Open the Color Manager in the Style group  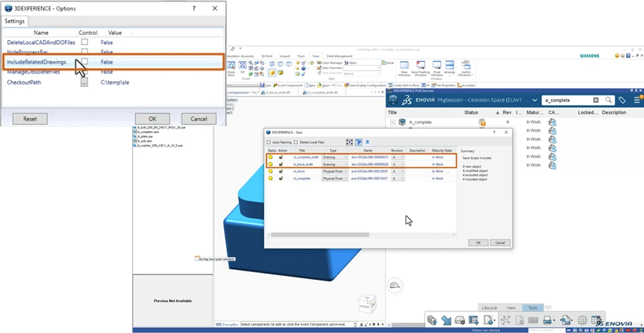330,63
